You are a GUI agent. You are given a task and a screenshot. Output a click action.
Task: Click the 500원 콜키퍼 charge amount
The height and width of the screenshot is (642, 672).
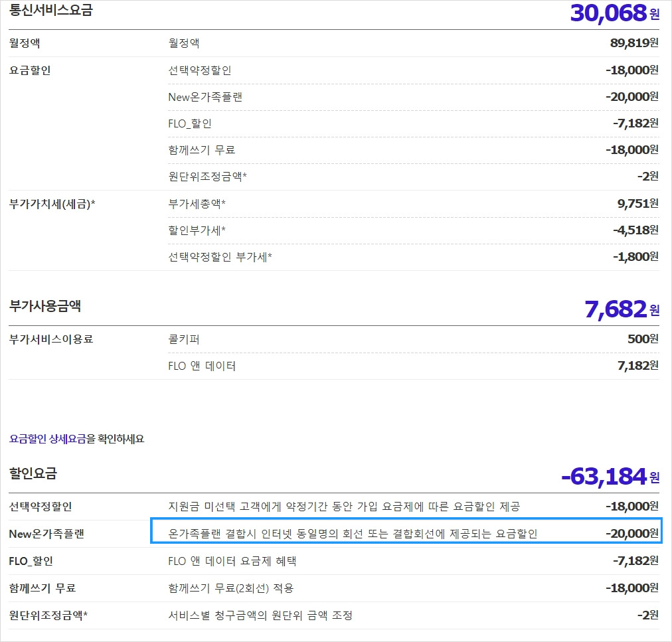click(643, 339)
